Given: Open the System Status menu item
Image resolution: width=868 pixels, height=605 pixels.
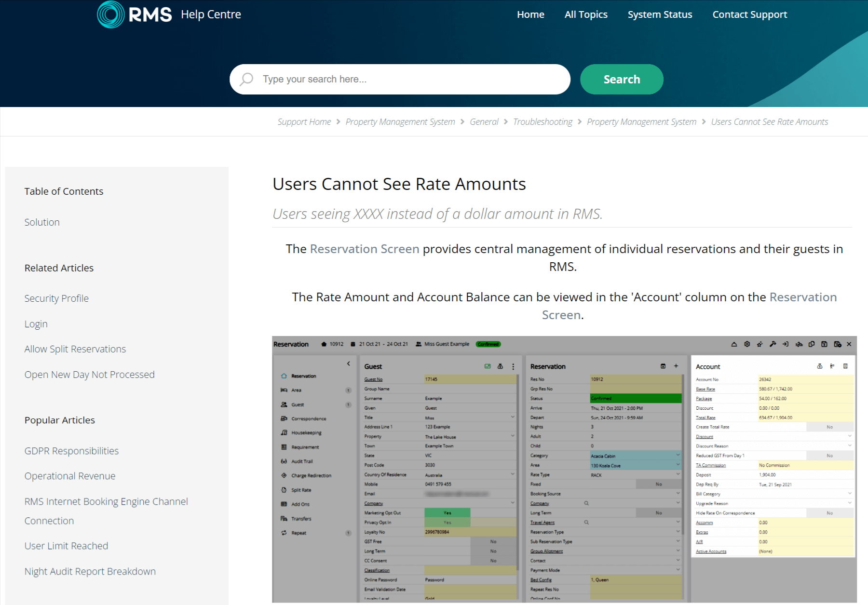Looking at the screenshot, I should click(x=660, y=14).
